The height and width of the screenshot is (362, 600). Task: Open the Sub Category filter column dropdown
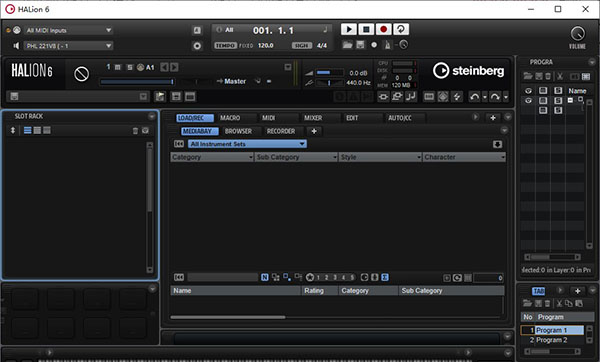point(334,157)
